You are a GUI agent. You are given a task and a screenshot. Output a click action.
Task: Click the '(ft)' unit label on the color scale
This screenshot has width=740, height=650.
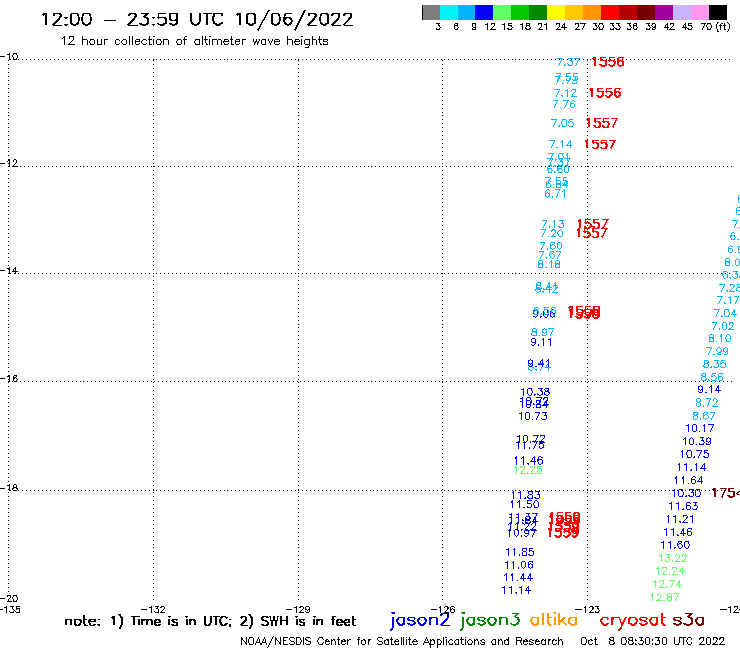(x=723, y=26)
